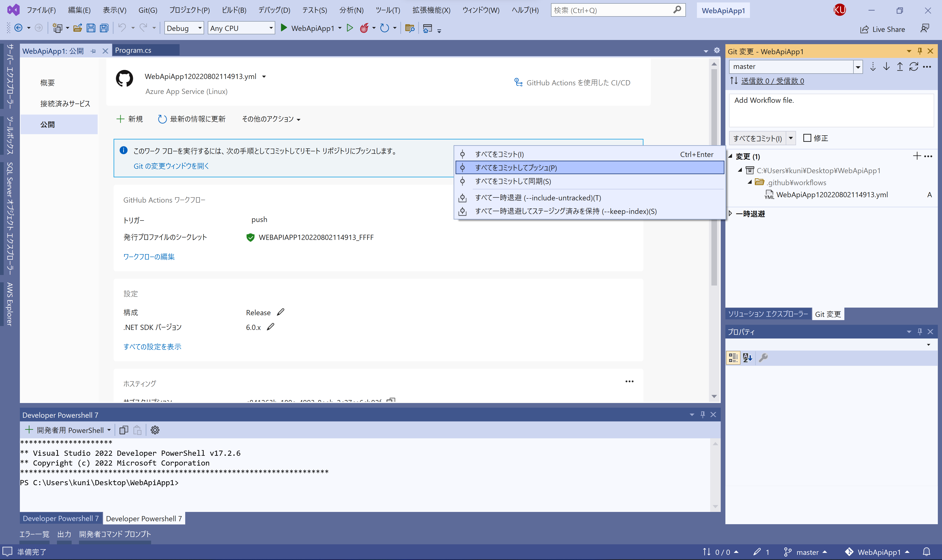
Task: Open master branch dropdown in Git panel
Action: (858, 67)
